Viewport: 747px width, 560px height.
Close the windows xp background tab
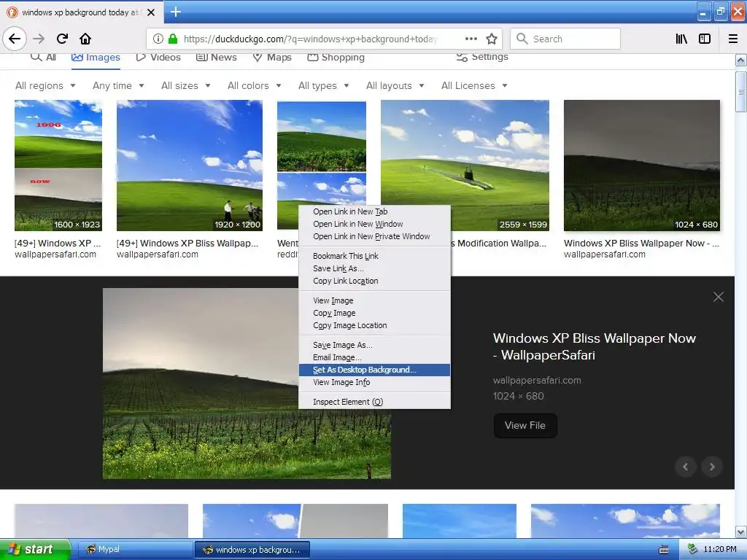151,12
